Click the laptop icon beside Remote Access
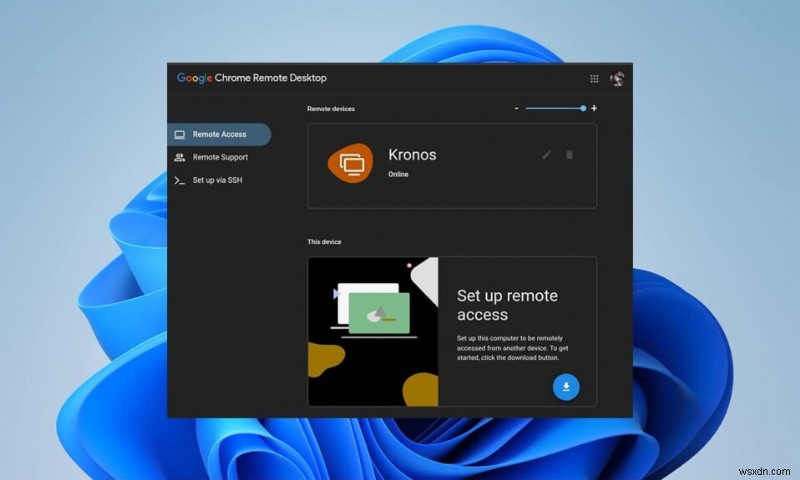800x480 pixels. [x=180, y=135]
